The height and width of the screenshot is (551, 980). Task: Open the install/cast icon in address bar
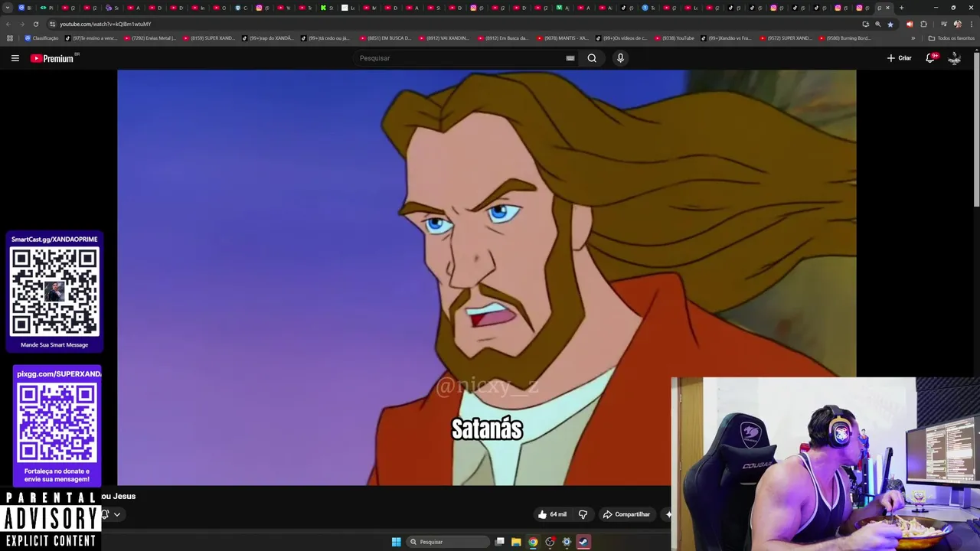pyautogui.click(x=865, y=24)
